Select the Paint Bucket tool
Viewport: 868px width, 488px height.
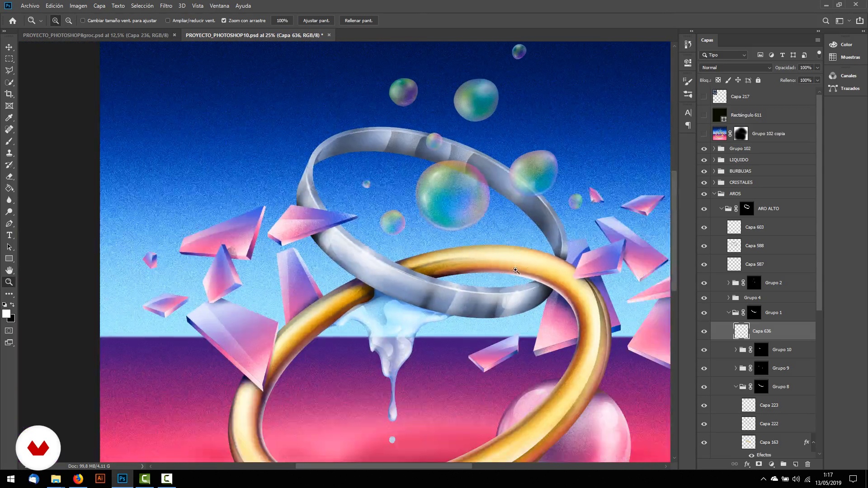(x=9, y=188)
